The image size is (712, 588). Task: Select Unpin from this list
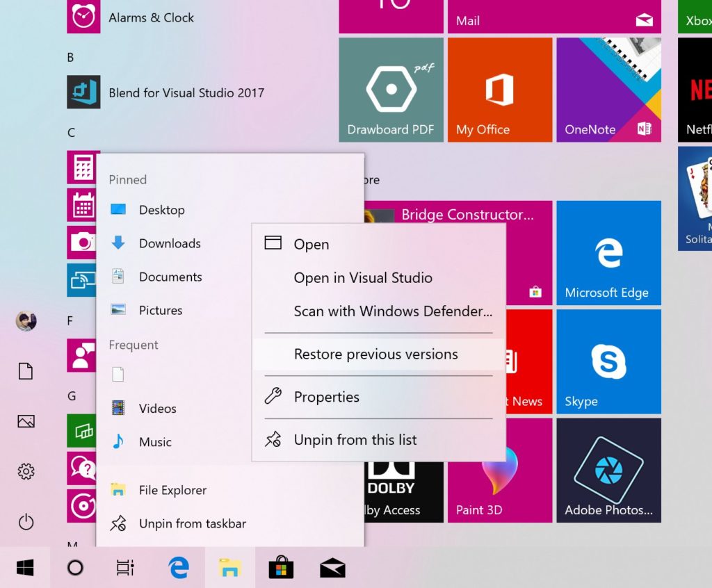click(355, 439)
